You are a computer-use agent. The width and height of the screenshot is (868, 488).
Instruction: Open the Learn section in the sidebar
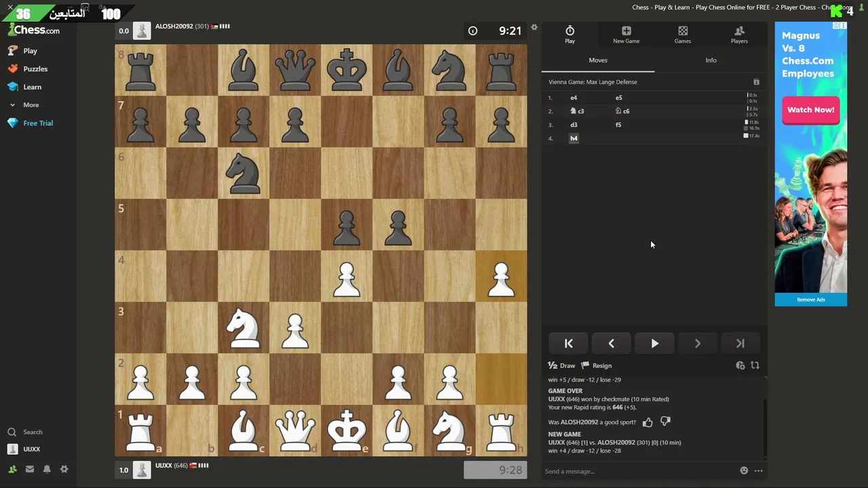click(x=25, y=87)
